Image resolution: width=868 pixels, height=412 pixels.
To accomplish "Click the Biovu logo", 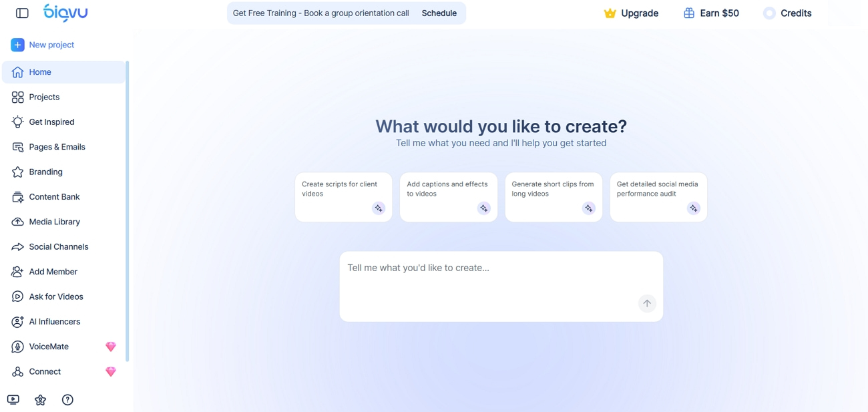I will coord(65,13).
